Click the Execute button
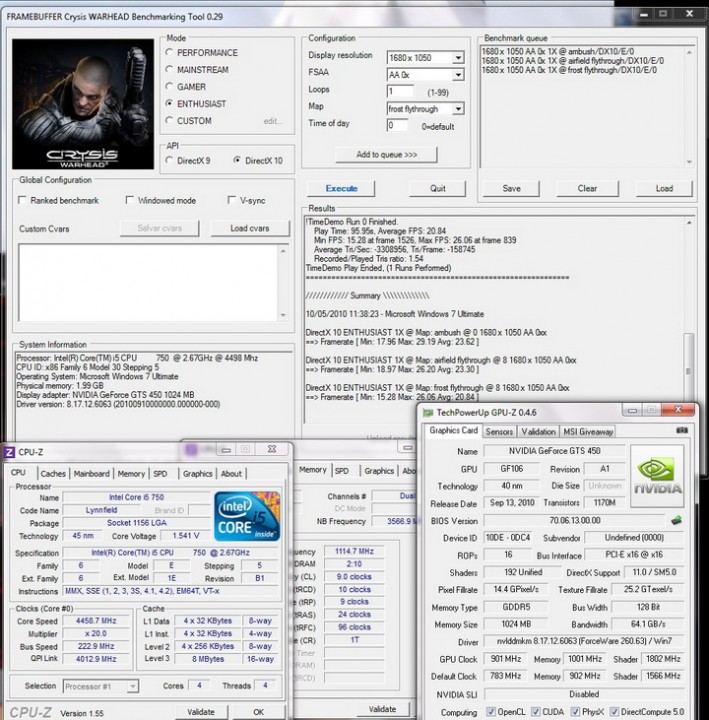The width and height of the screenshot is (709, 720). (341, 188)
